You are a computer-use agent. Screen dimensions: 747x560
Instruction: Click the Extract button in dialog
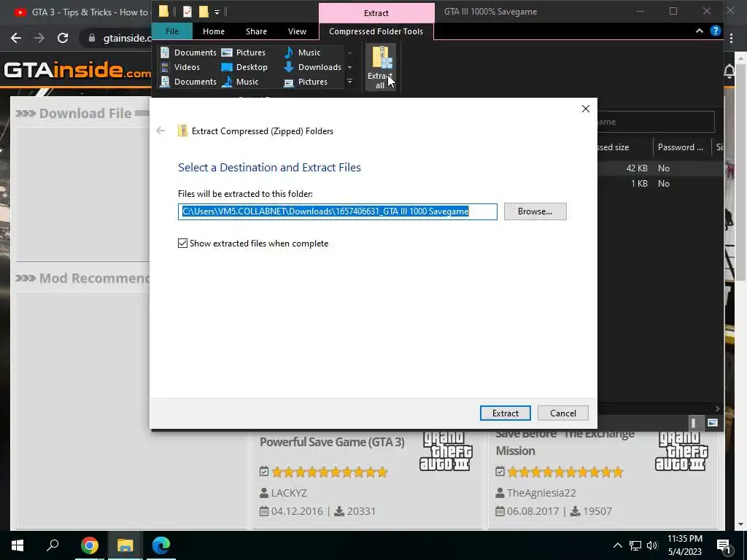click(x=505, y=413)
